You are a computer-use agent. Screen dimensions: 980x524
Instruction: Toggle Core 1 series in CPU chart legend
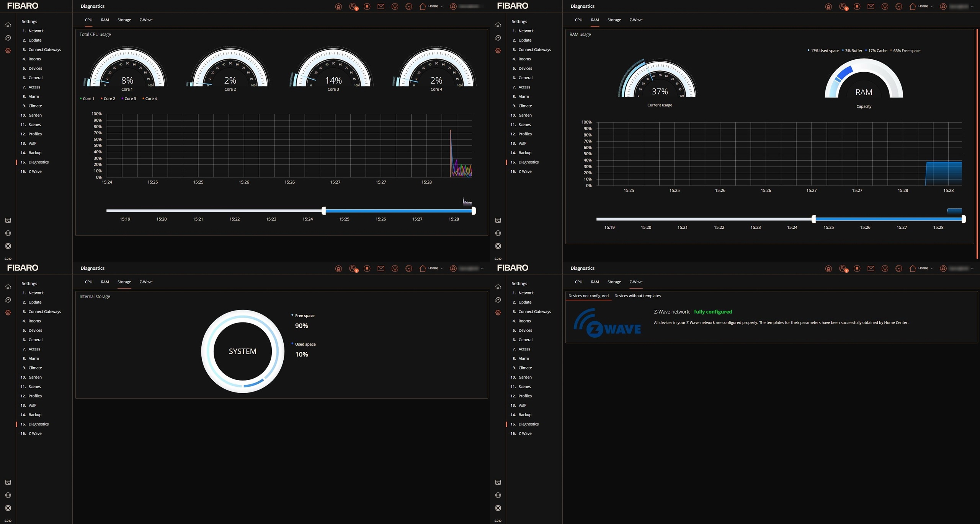pyautogui.click(x=87, y=99)
